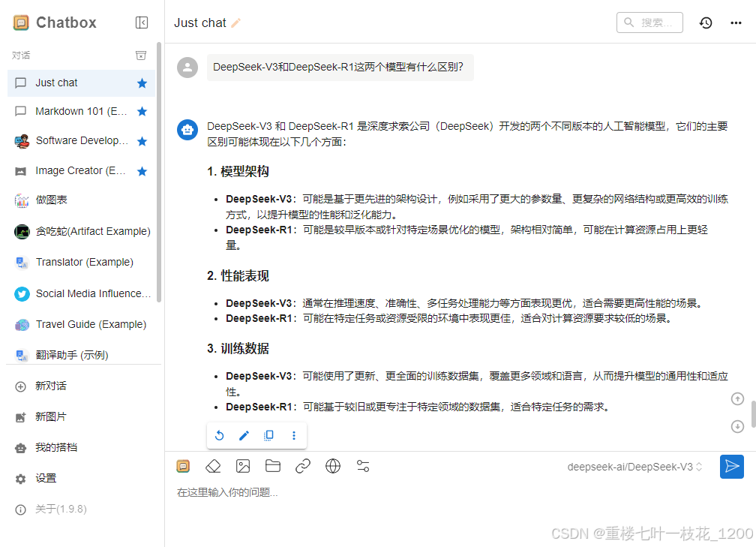Collapse the sidebar with the panel icon
756x547 pixels.
142,23
